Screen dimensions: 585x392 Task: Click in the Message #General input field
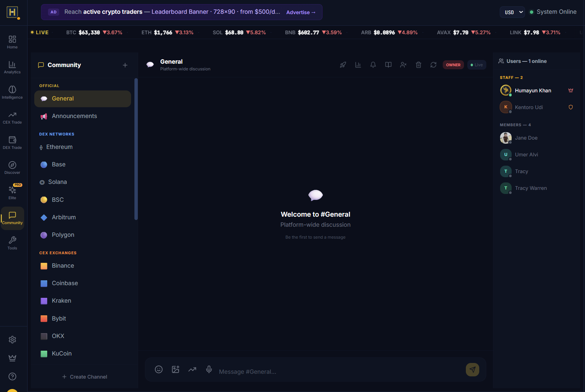pos(340,372)
